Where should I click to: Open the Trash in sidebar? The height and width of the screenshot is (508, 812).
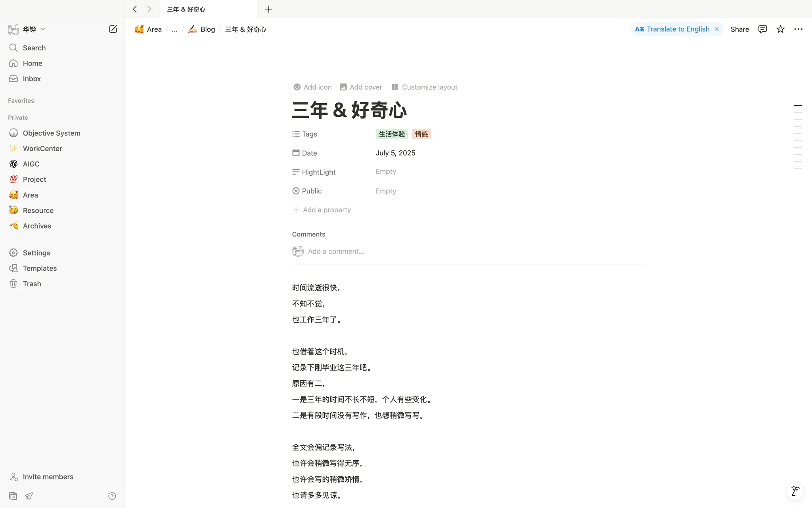(32, 284)
